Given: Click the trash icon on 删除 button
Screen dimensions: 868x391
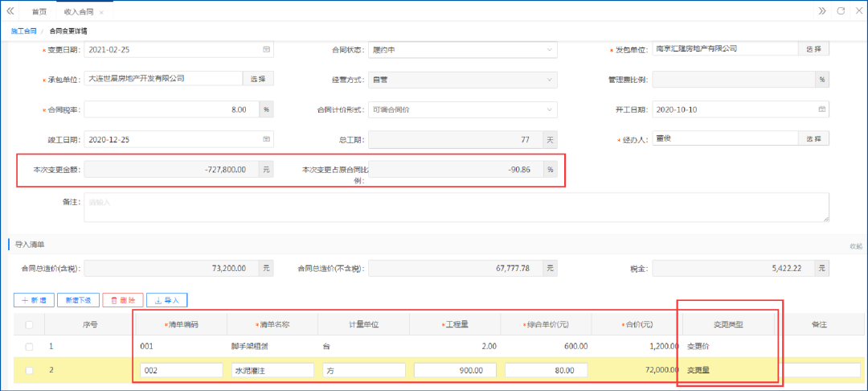Looking at the screenshot, I should 114,300.
